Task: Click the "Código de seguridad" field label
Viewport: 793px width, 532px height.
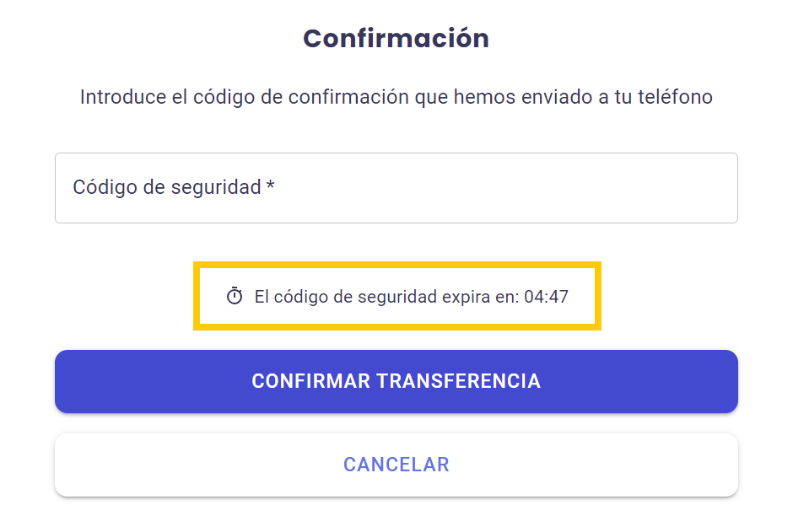Action: [166, 187]
